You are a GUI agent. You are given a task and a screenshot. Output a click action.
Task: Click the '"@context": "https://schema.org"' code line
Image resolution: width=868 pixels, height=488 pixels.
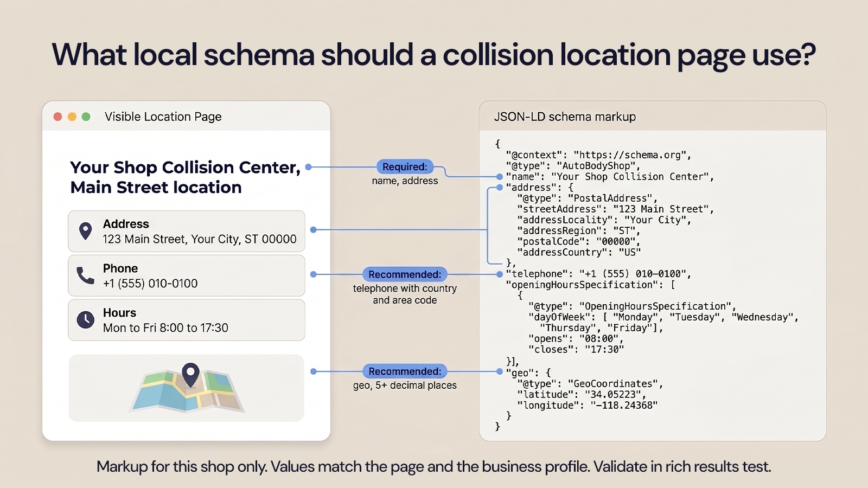[x=599, y=155]
